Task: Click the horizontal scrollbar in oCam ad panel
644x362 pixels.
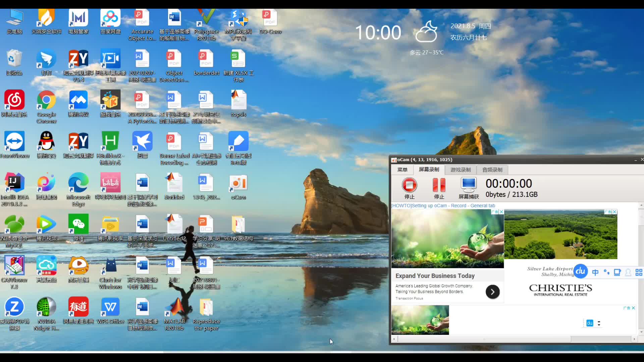Action: click(484, 339)
